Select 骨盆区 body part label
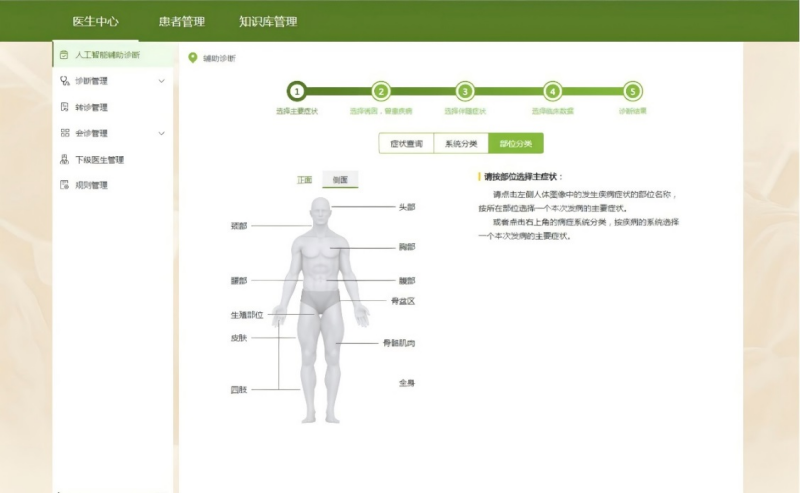 point(403,301)
